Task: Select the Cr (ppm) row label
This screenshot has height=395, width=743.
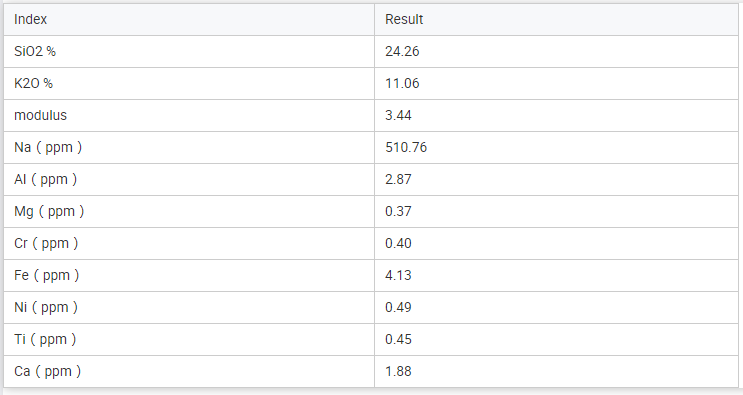Action: [46, 243]
